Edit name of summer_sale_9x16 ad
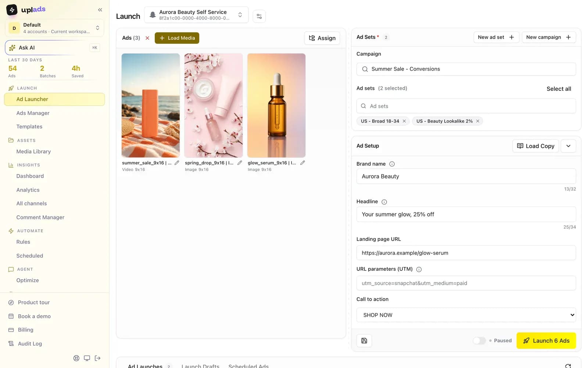 click(177, 163)
